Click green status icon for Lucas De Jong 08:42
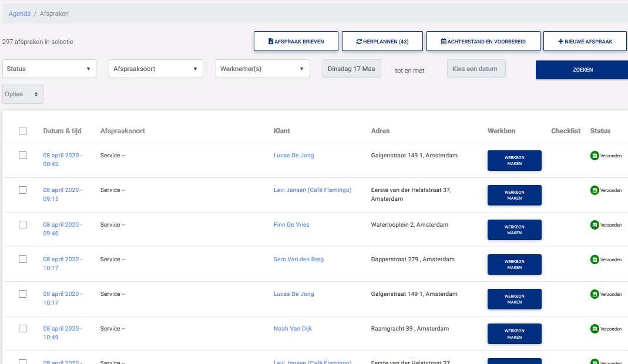 (595, 156)
